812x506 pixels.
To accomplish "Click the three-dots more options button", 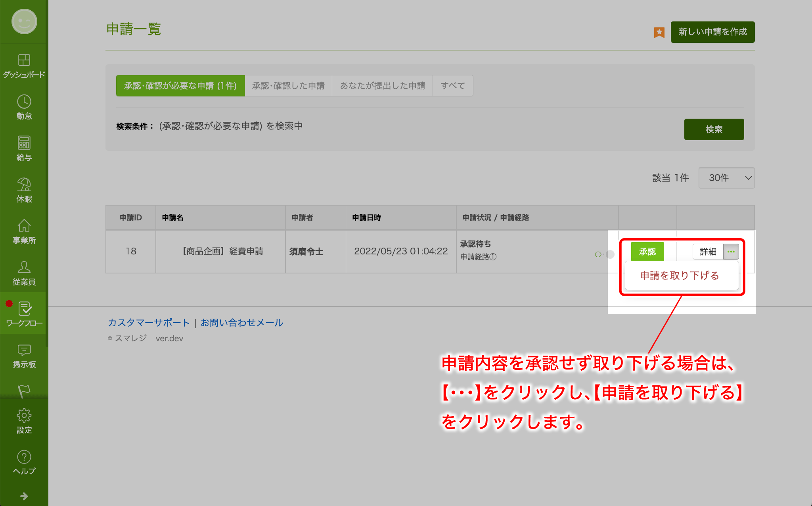I will tap(731, 252).
